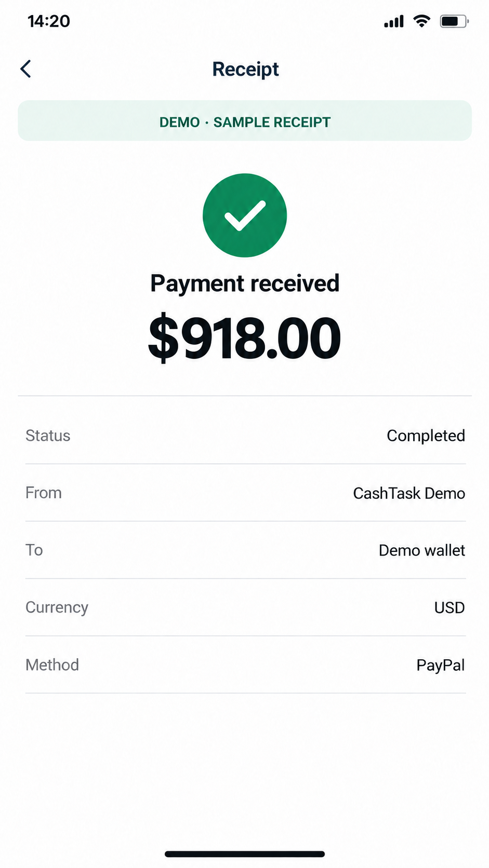Tap the Payment received heading
The image size is (489, 868).
coord(245,283)
